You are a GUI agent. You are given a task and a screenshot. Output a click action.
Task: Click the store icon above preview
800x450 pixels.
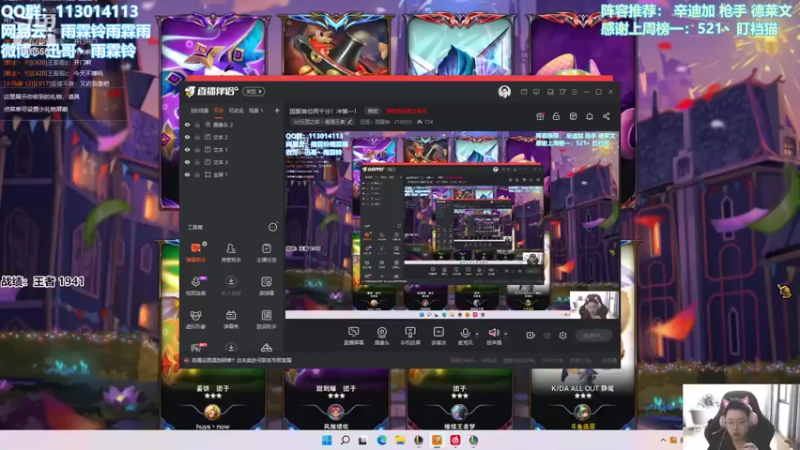coord(573,116)
